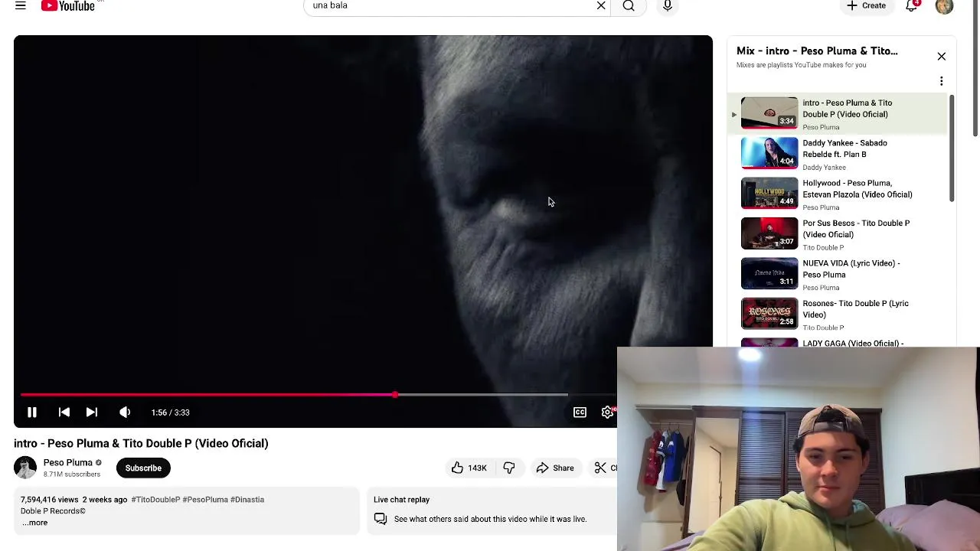Open LADY GAGA video title

[x=853, y=343]
